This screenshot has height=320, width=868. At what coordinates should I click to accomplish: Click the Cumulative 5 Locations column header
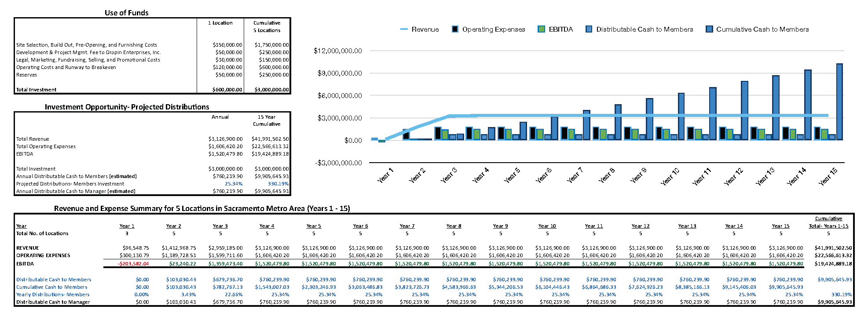(x=267, y=26)
